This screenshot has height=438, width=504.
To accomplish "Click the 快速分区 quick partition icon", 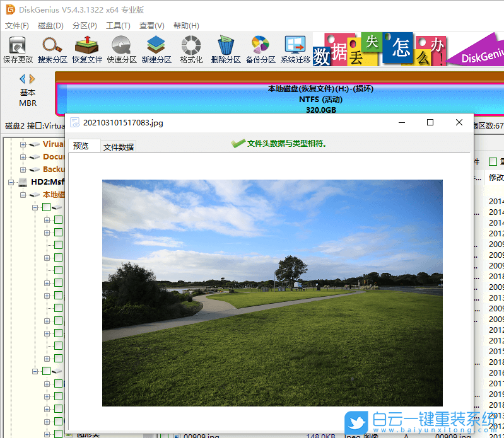I will (122, 50).
